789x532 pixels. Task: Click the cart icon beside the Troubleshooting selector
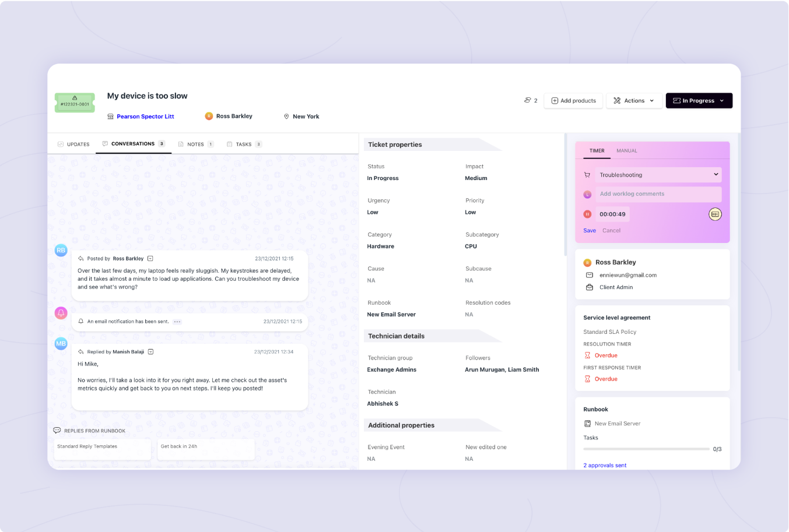587,174
